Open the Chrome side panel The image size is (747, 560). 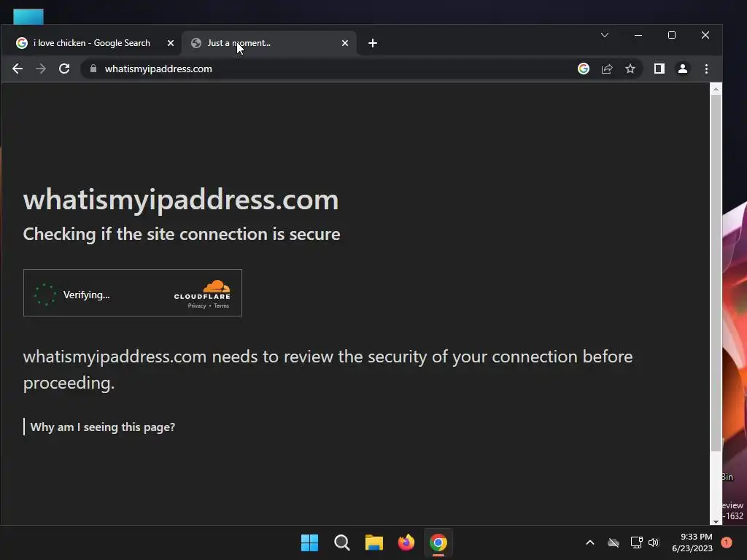659,69
